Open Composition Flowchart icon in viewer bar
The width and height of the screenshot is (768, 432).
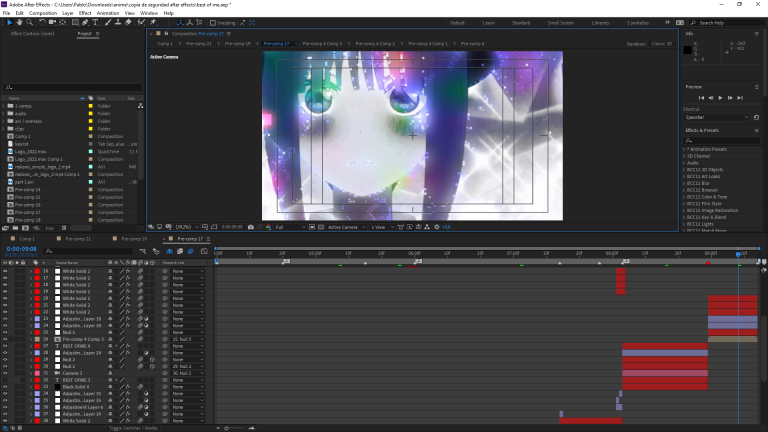[427, 227]
